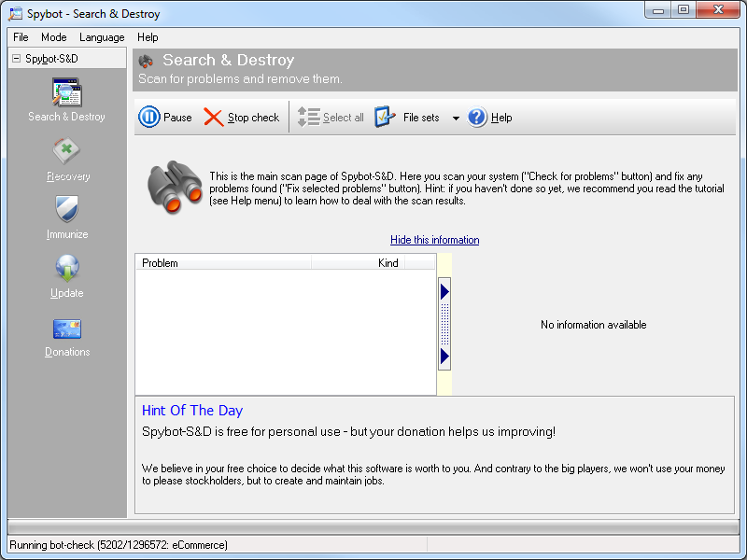Open the Search & Destroy sidebar icon
Viewport: 747px width, 560px height.
click(66, 92)
